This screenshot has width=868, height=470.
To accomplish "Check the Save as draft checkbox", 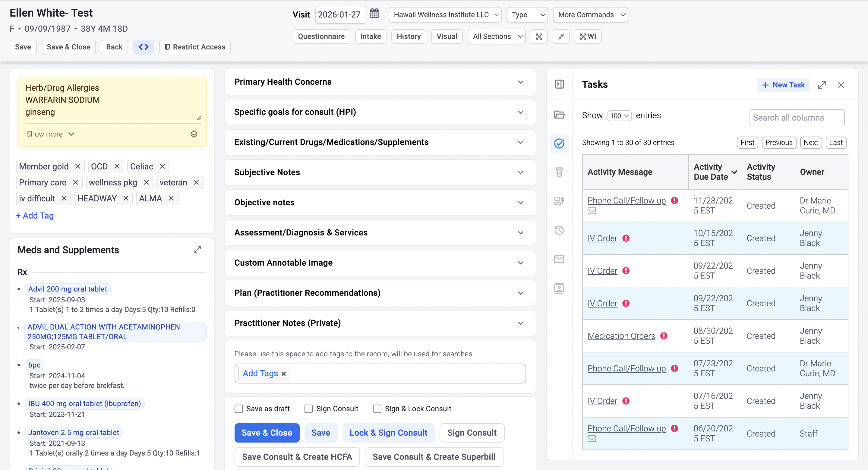I will pyautogui.click(x=238, y=409).
